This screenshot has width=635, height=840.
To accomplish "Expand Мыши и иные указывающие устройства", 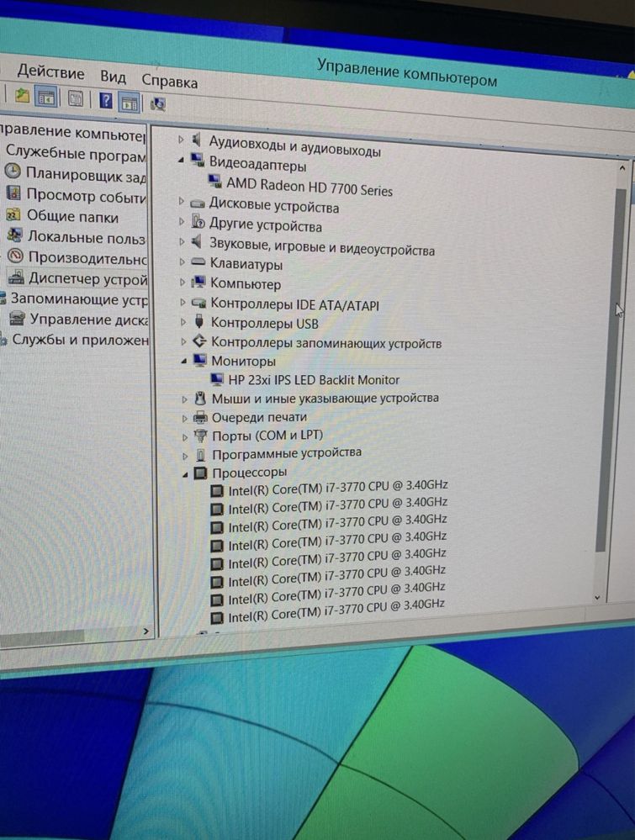I will click(x=184, y=399).
